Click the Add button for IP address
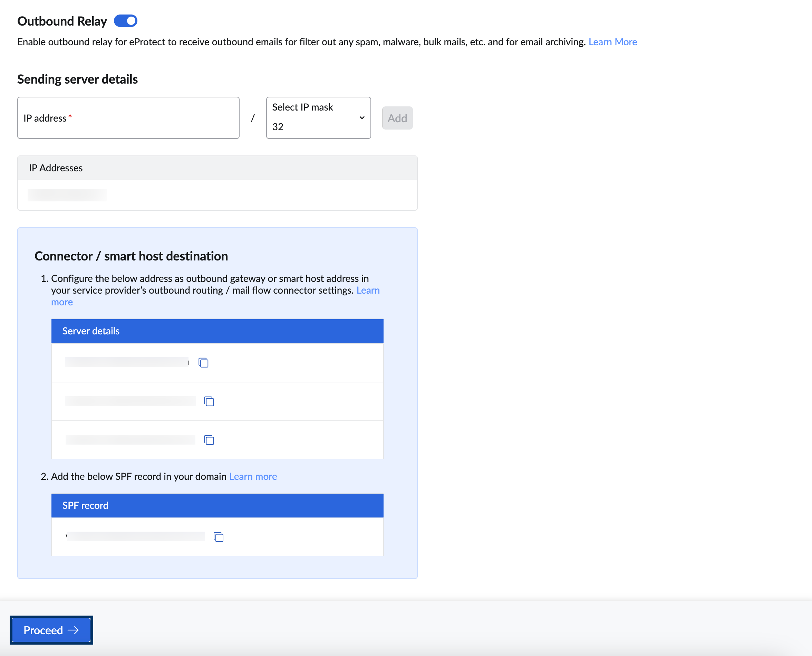Screen dimensions: 812x656 (x=397, y=118)
